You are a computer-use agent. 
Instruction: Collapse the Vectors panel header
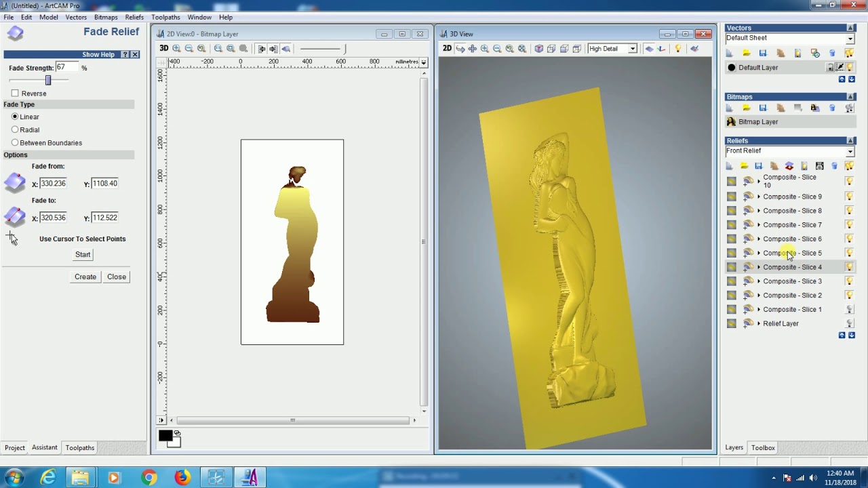tap(850, 28)
